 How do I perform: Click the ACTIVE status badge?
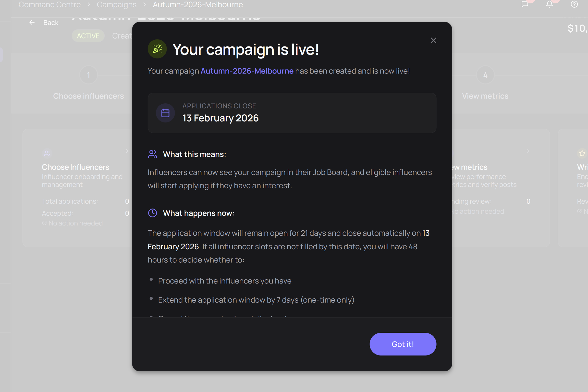coord(88,36)
